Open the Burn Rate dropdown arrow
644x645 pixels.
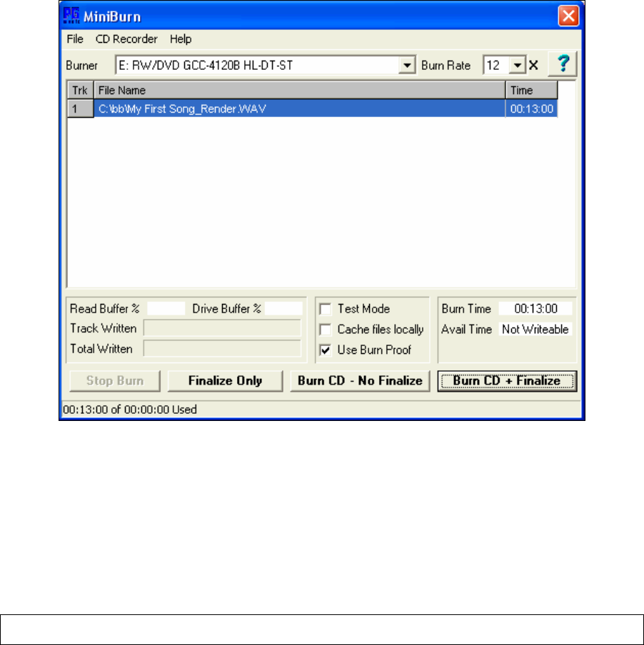tap(517, 66)
